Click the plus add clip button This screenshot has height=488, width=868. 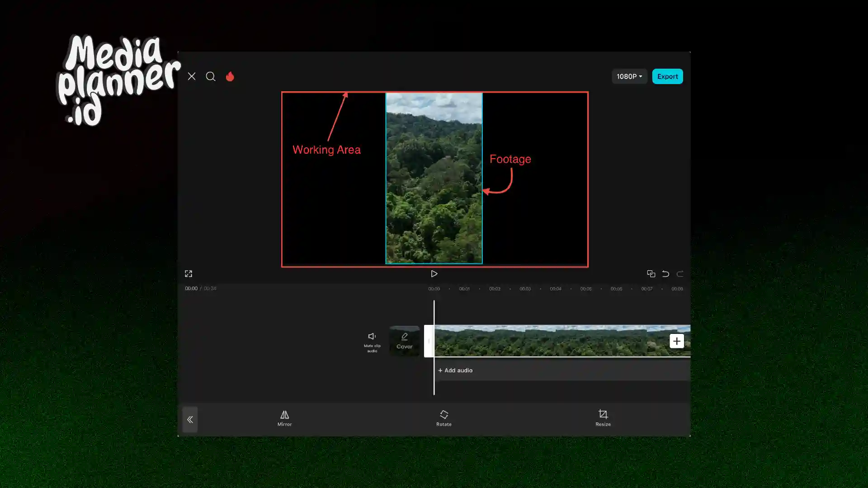tap(676, 341)
